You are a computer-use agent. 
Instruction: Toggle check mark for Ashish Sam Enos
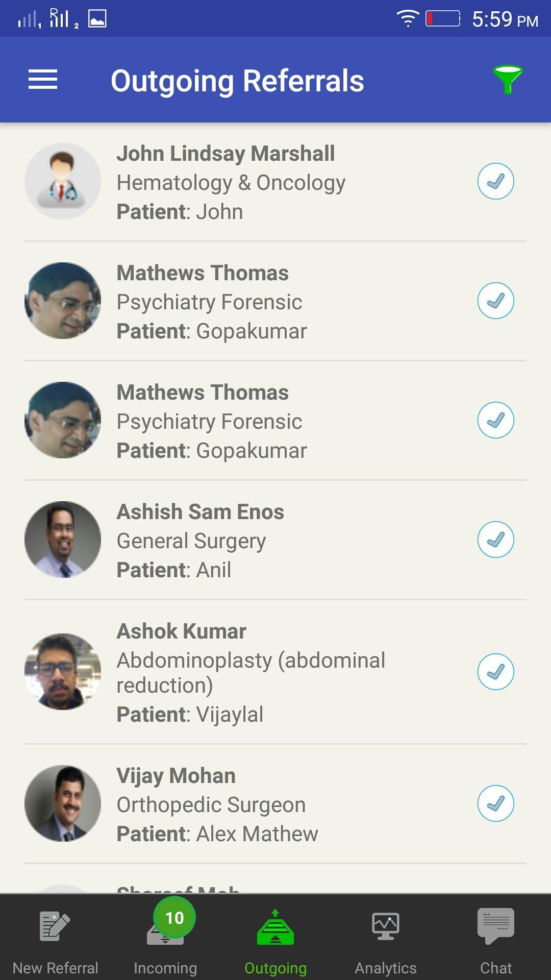[496, 540]
